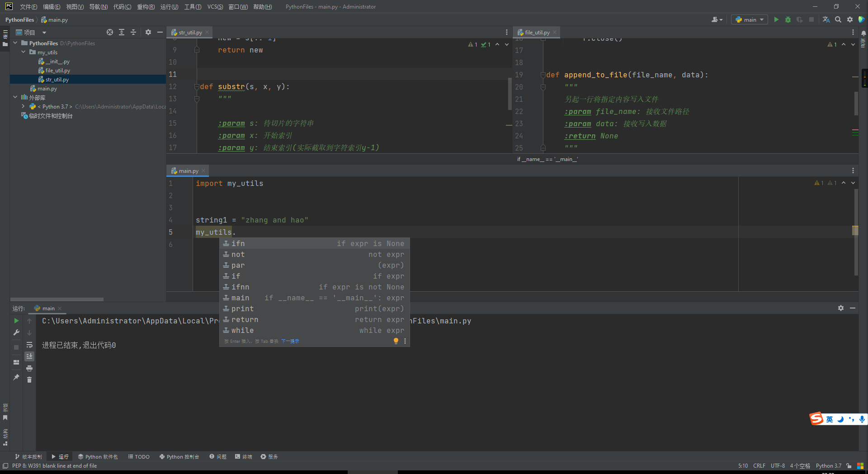Change CRLF line separator in status bar
The width and height of the screenshot is (868, 474).
pos(759,466)
